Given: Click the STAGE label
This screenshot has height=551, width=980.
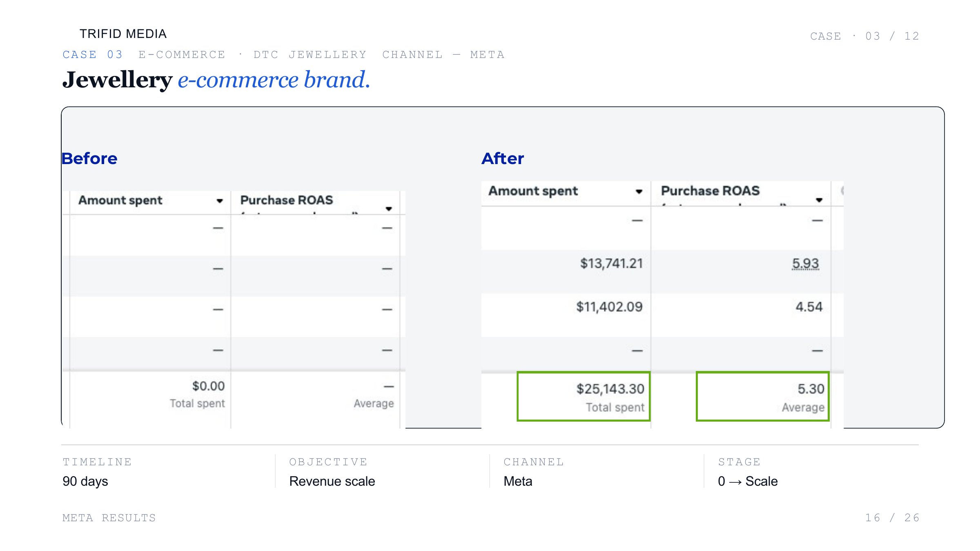Looking at the screenshot, I should (739, 462).
